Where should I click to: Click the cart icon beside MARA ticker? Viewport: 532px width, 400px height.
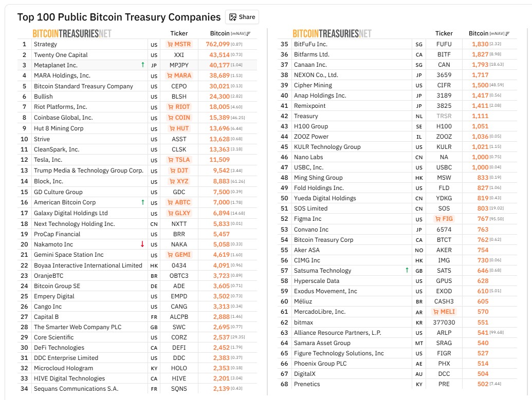point(170,75)
